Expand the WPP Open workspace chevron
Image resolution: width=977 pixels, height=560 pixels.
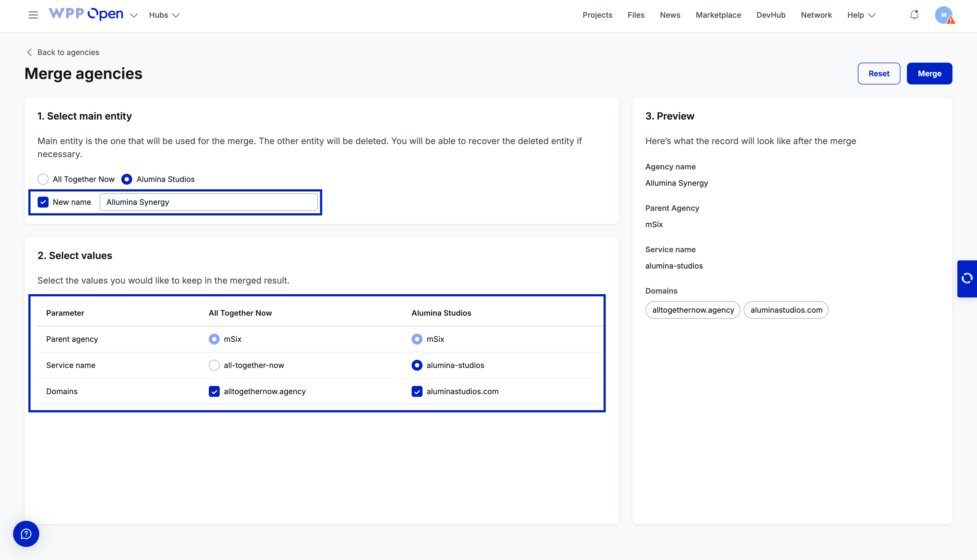coord(134,15)
